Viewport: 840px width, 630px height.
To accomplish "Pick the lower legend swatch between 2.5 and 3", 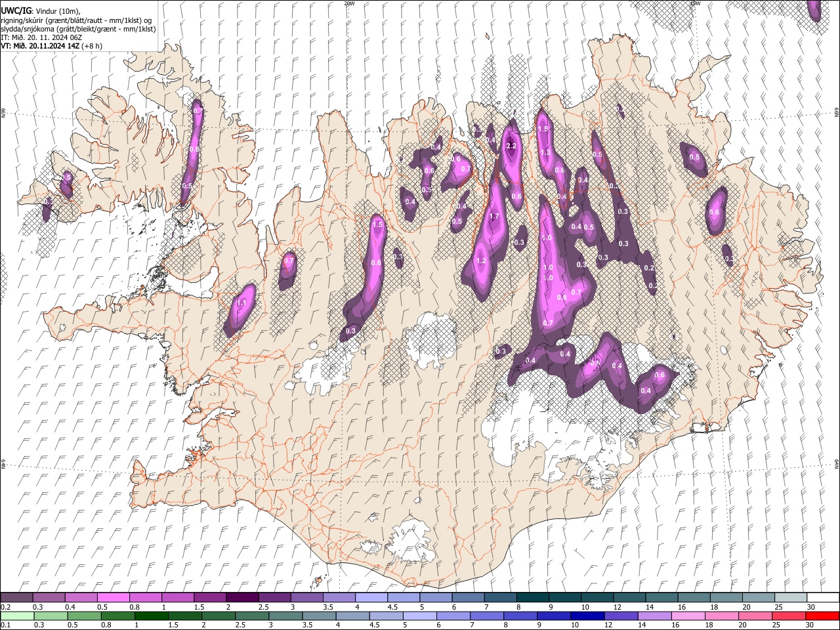I will 251,616.
